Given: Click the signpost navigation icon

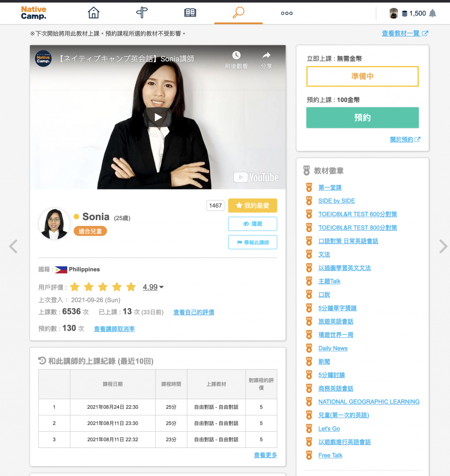Looking at the screenshot, I should pyautogui.click(x=142, y=13).
